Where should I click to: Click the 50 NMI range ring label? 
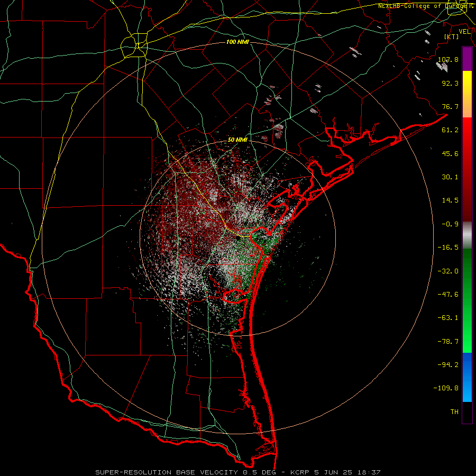pos(237,140)
